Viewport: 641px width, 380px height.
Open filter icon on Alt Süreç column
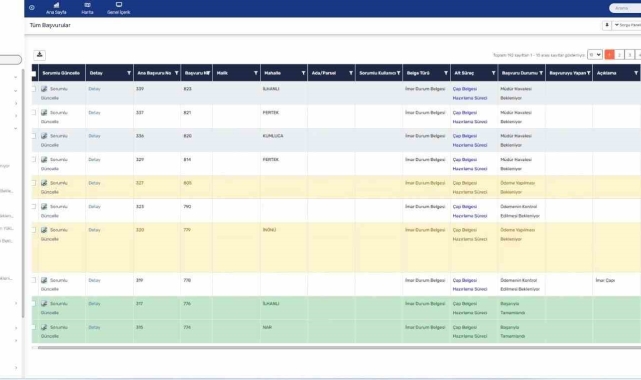point(493,73)
